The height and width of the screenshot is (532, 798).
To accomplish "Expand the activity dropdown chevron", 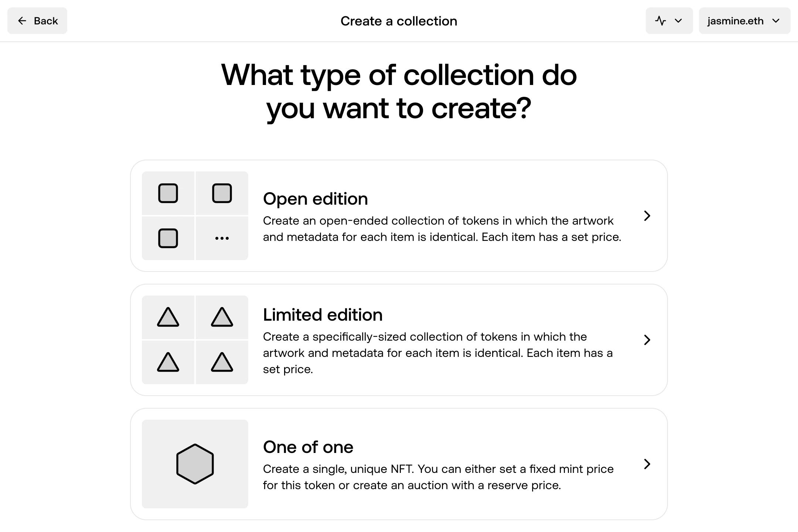I will pyautogui.click(x=678, y=21).
